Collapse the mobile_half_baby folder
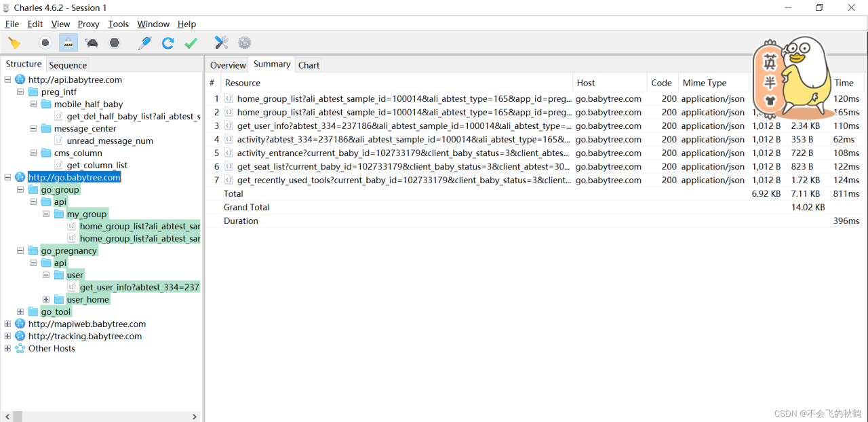Image resolution: width=868 pixels, height=422 pixels. tap(33, 104)
